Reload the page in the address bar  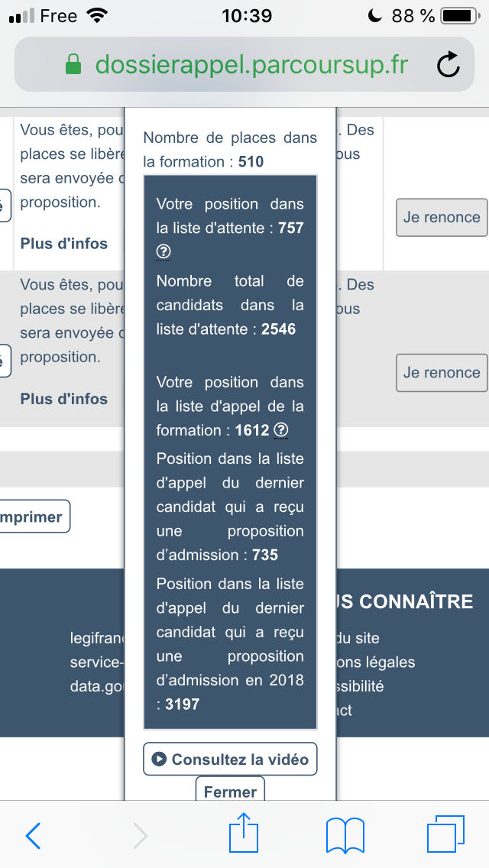(449, 65)
